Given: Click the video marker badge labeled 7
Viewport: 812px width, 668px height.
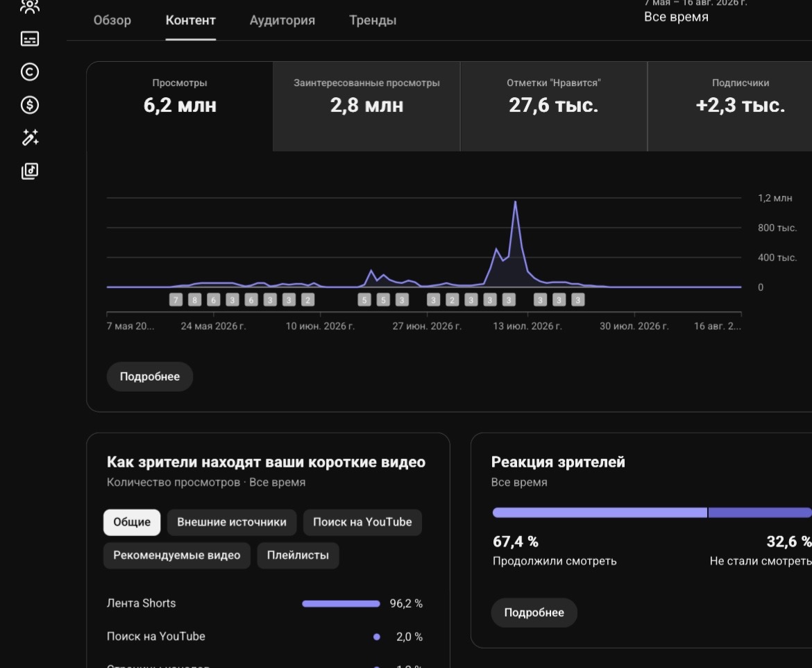Looking at the screenshot, I should (176, 299).
